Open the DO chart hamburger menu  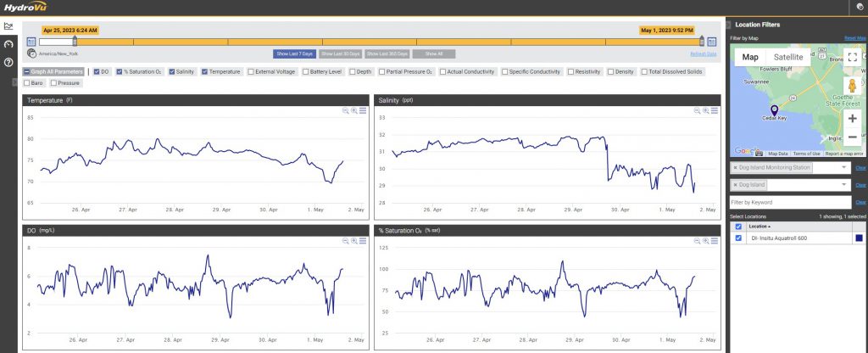pos(363,241)
